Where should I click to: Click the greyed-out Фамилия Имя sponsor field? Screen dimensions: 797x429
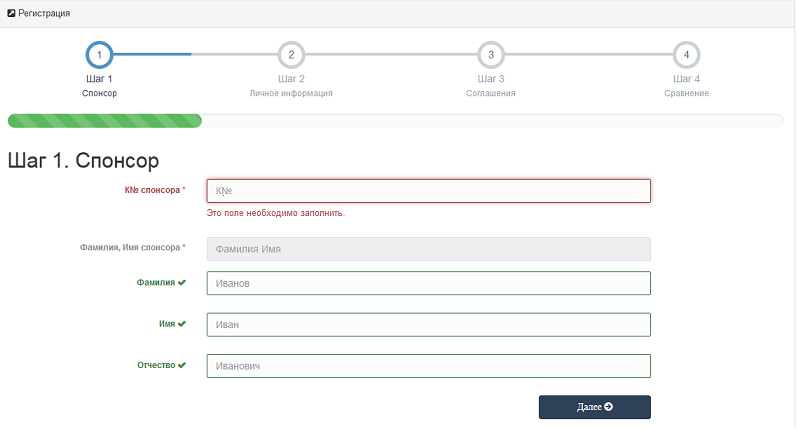[428, 249]
